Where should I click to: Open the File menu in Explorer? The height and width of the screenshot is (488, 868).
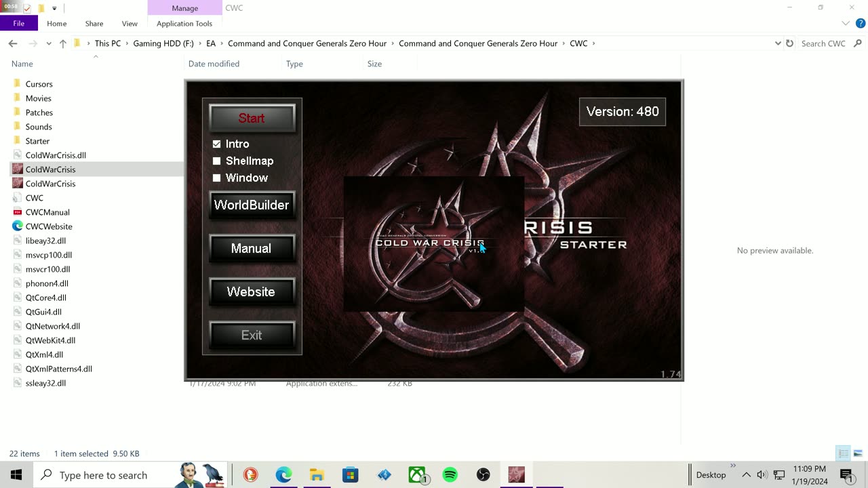tap(19, 24)
